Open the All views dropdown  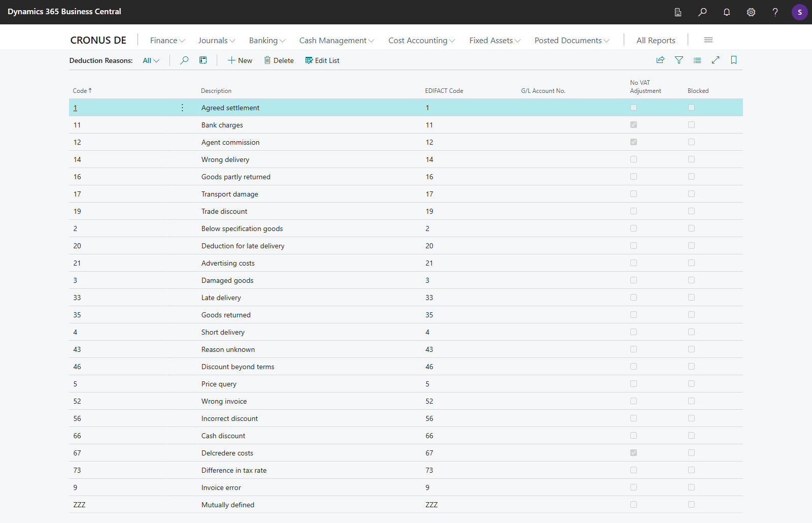[151, 60]
